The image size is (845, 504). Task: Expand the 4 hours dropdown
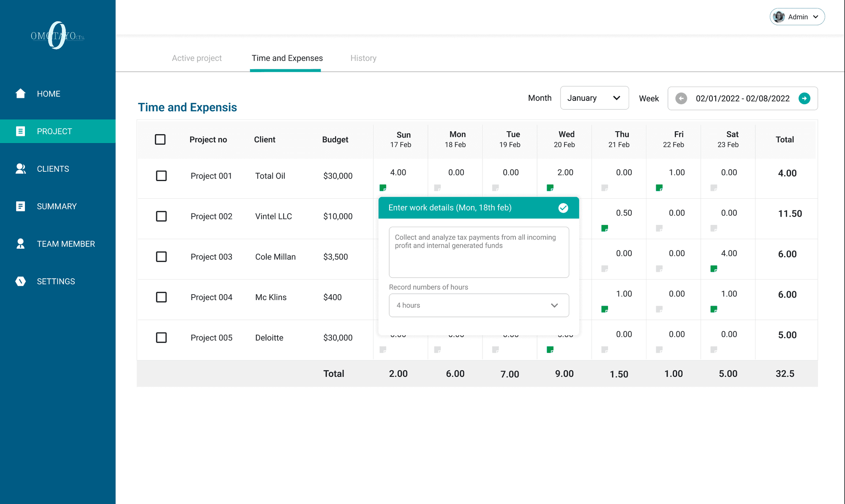(x=479, y=305)
